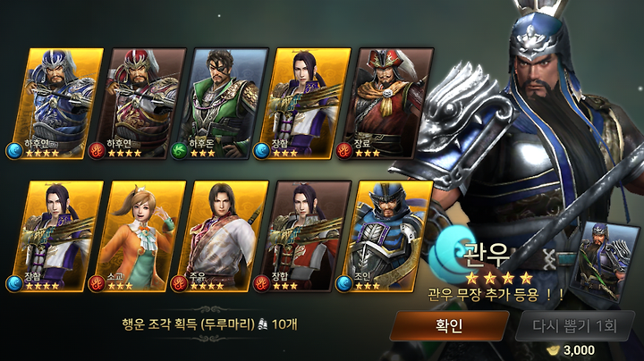Click fire element icon on 주유 card
This screenshot has width=644, height=361.
click(x=179, y=284)
